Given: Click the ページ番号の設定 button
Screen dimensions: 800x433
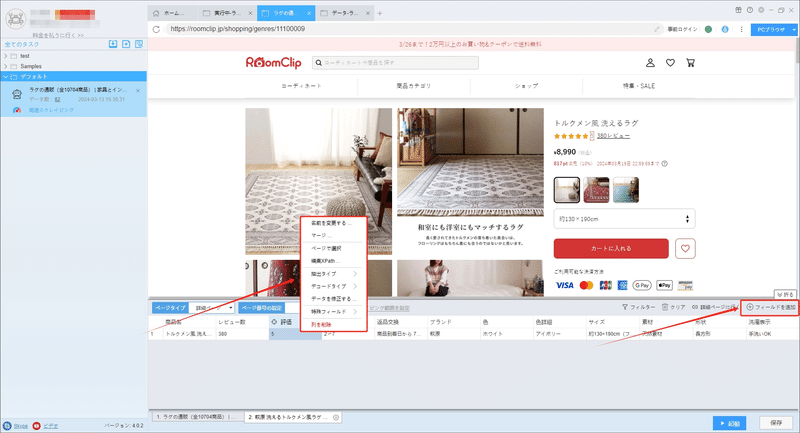Looking at the screenshot, I should [261, 308].
